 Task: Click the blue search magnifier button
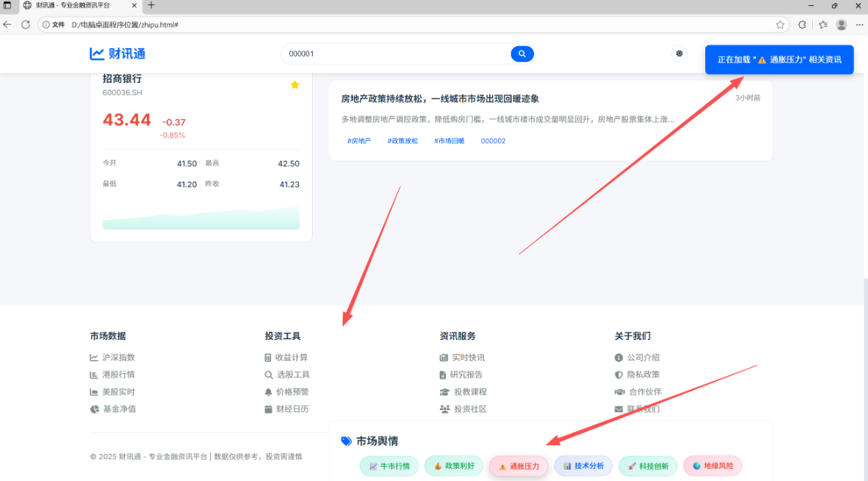(521, 54)
